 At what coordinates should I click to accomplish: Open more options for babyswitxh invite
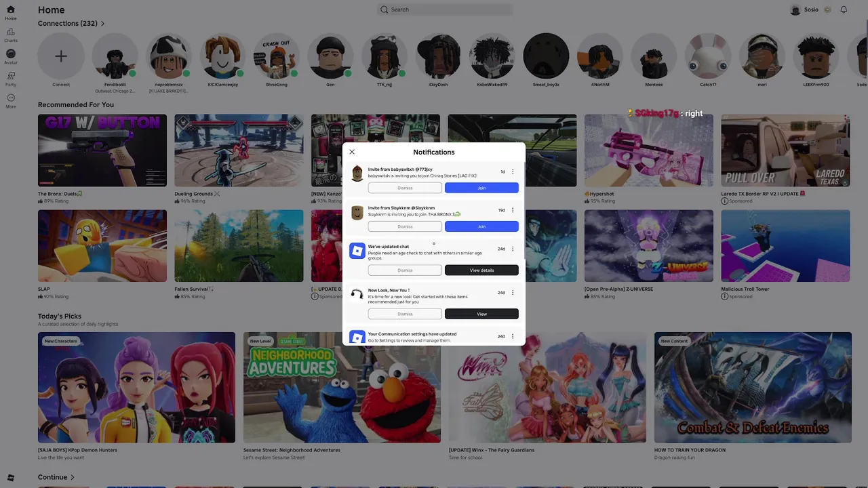[x=513, y=171]
